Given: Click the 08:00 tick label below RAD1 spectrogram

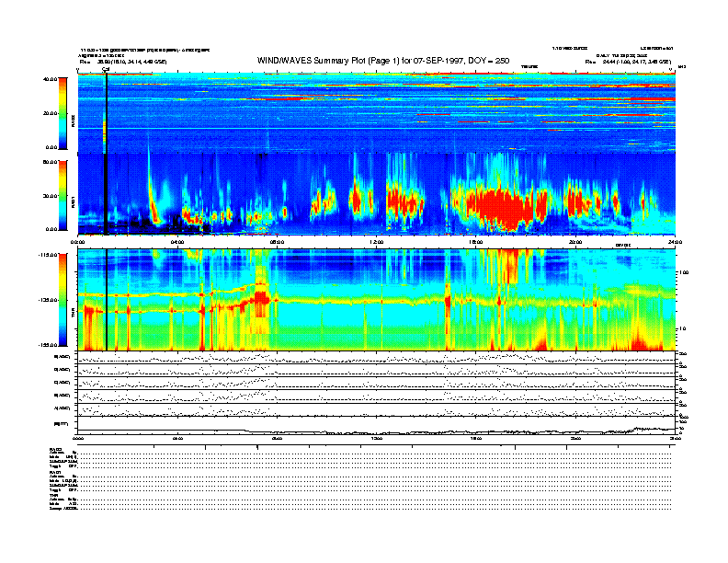Looking at the screenshot, I should pyautogui.click(x=277, y=242).
